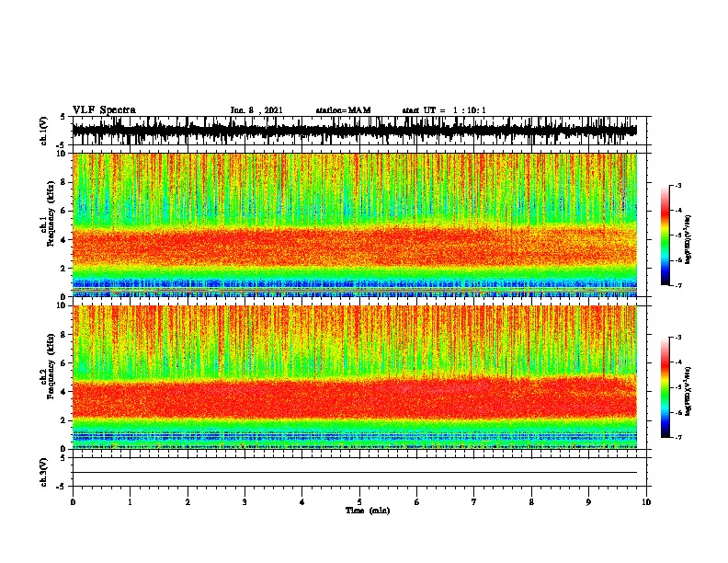Click the "-3" label on ch.1 color bar
Viewport: 728px width, 563px height.
(x=677, y=186)
